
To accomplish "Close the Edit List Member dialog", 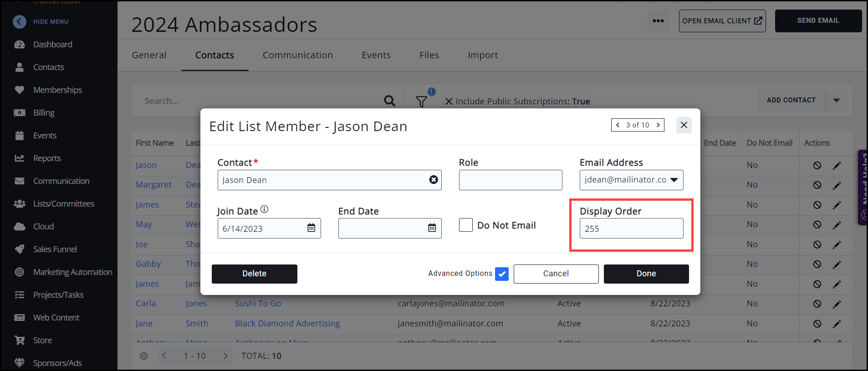I will [x=684, y=125].
